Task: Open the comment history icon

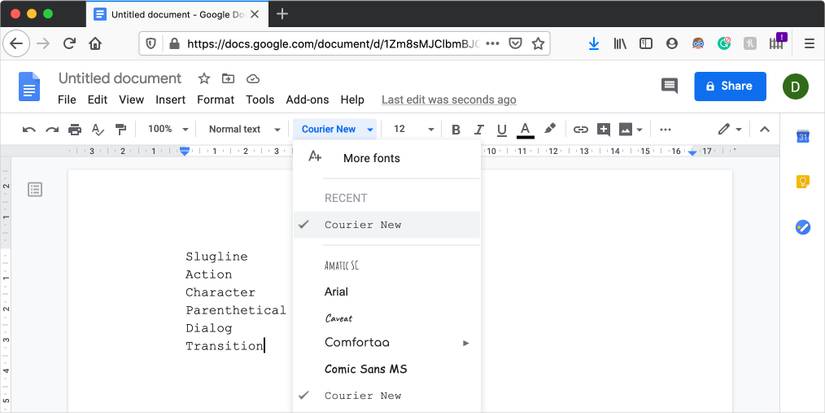Action: coord(669,86)
